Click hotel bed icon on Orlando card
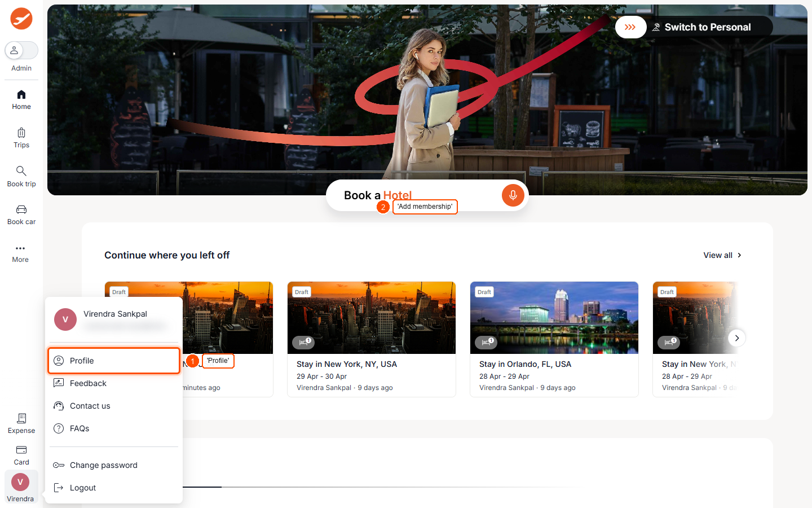The height and width of the screenshot is (508, 812). [486, 342]
